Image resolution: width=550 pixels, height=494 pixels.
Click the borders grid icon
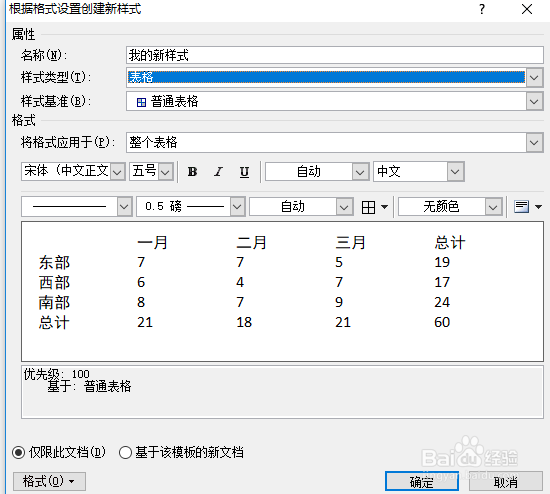click(368, 207)
